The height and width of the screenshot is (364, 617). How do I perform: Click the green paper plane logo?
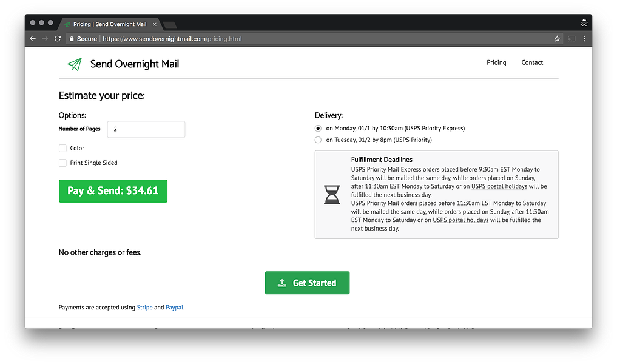(x=75, y=64)
